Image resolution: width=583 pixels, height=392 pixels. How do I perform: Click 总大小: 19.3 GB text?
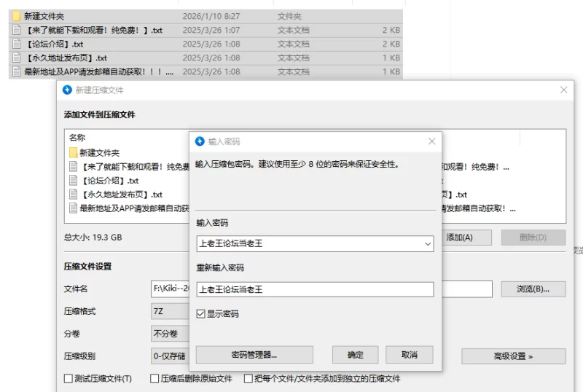[x=93, y=238]
